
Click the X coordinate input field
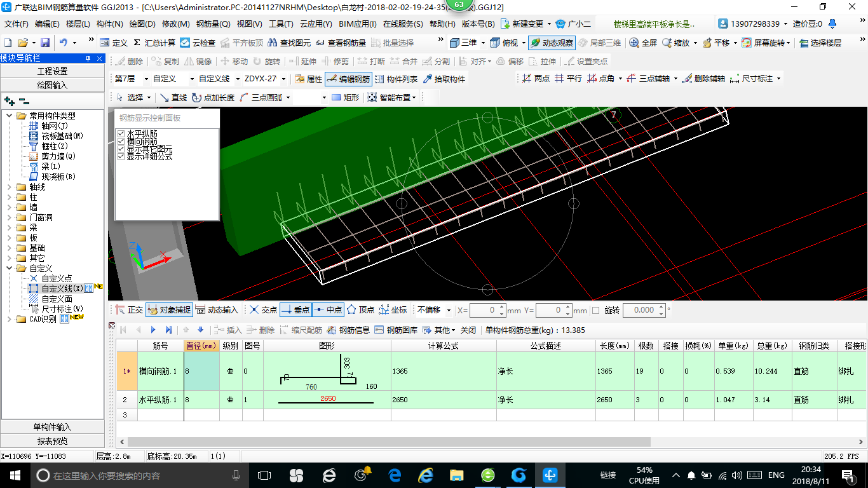click(487, 310)
